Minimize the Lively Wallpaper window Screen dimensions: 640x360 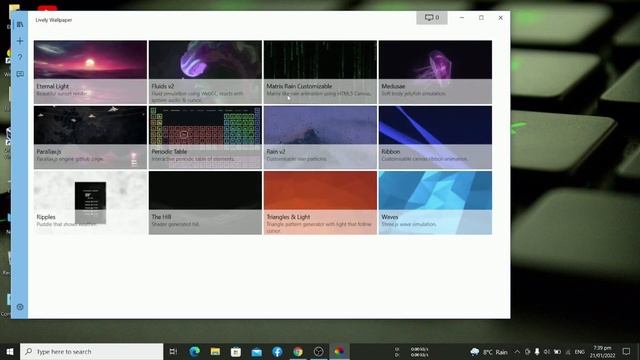462,18
